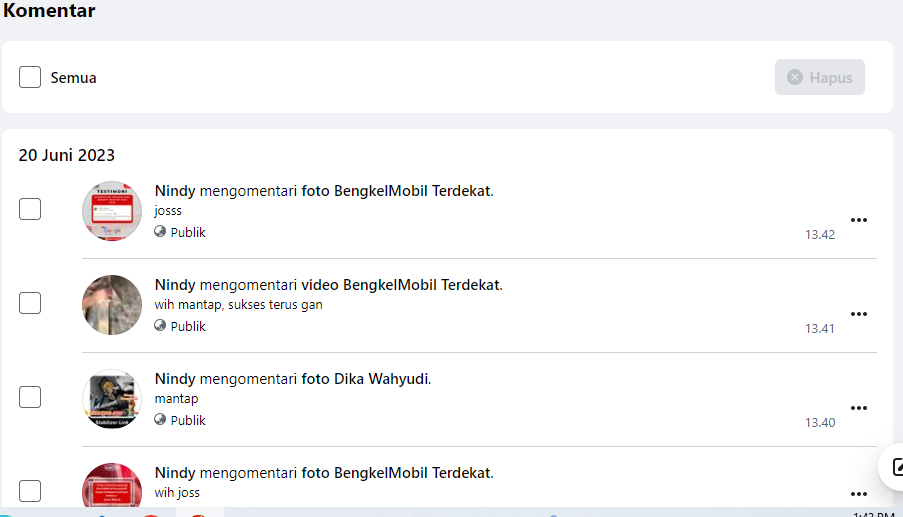Select the checkbox beside the "josss" comment

(x=30, y=209)
